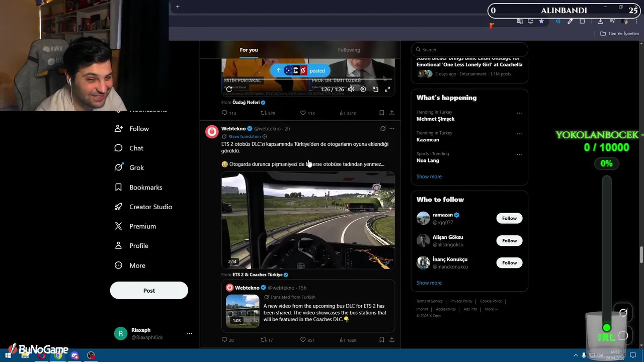The image size is (644, 362).
Task: Open Bookmarks in the left sidebar
Action: coord(139,187)
